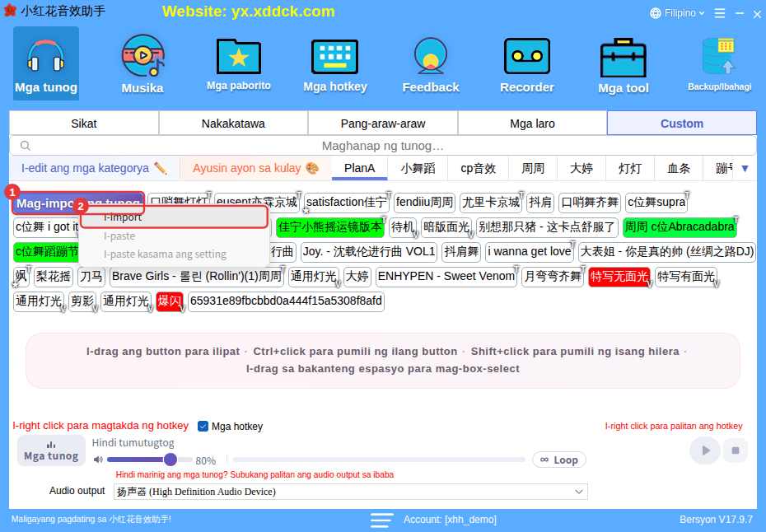
Task: Select the PlanA category tab
Action: click(360, 169)
